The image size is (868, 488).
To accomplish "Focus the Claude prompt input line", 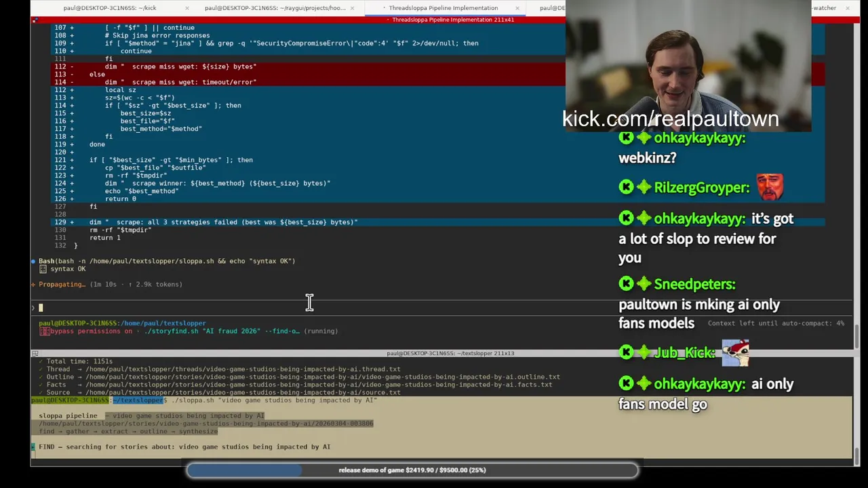I will point(441,308).
